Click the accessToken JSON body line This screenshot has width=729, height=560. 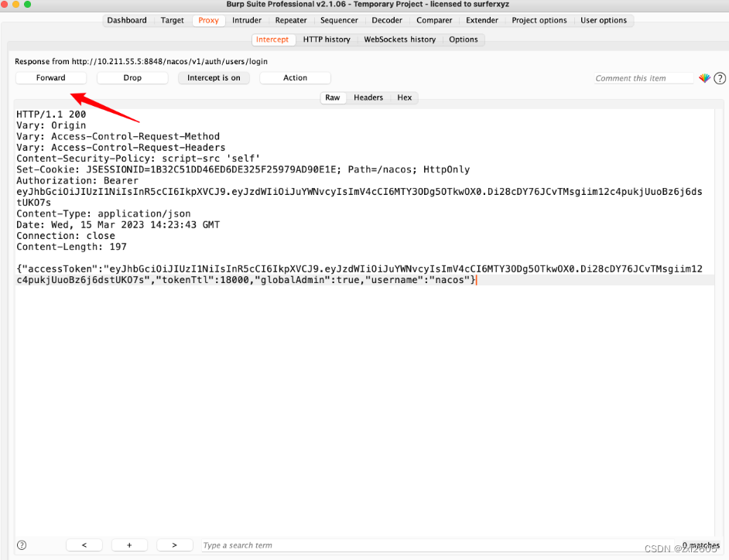click(359, 274)
